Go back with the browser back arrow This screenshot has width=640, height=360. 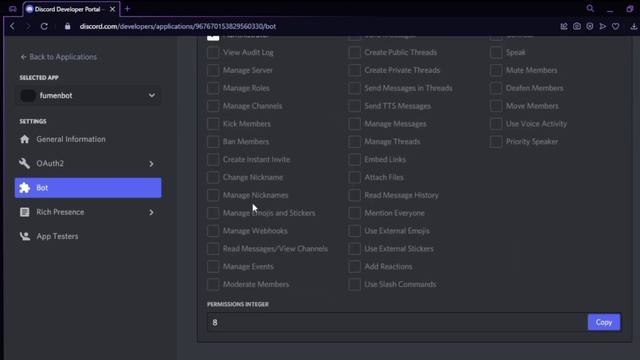[12, 26]
